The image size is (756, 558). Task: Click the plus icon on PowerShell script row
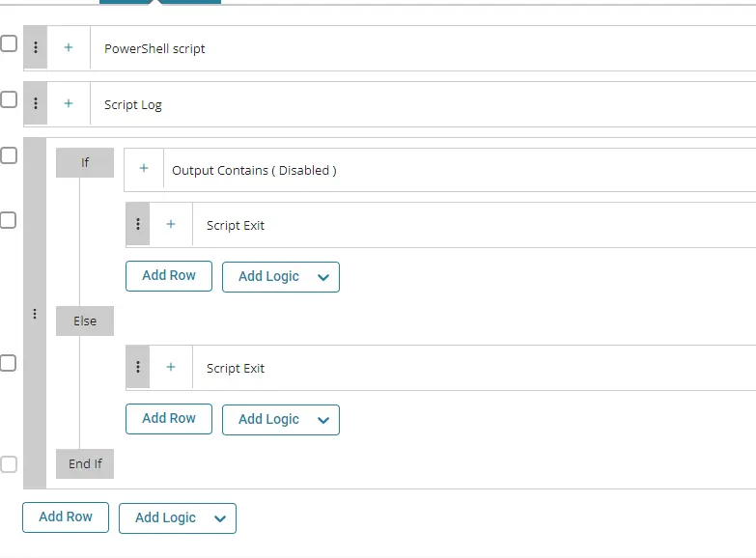pos(69,47)
